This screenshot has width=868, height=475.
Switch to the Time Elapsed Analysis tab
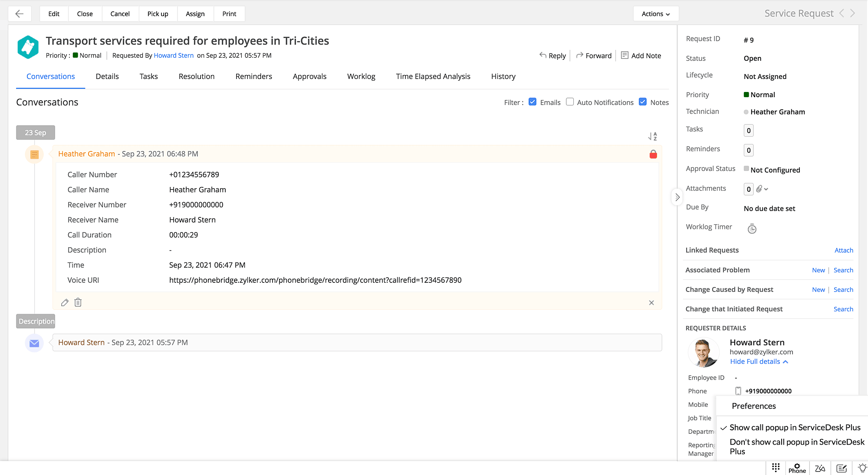click(433, 76)
